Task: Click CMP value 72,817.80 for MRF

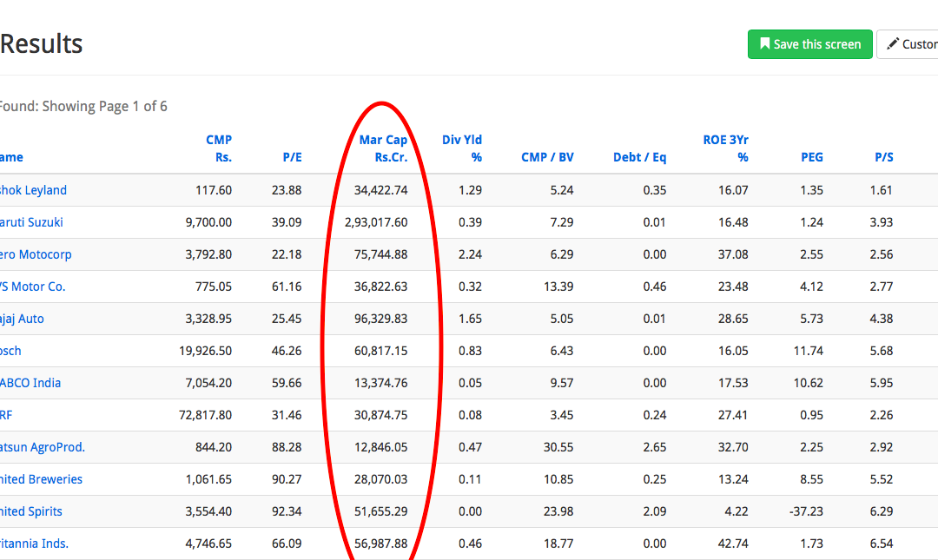Action: click(x=205, y=415)
